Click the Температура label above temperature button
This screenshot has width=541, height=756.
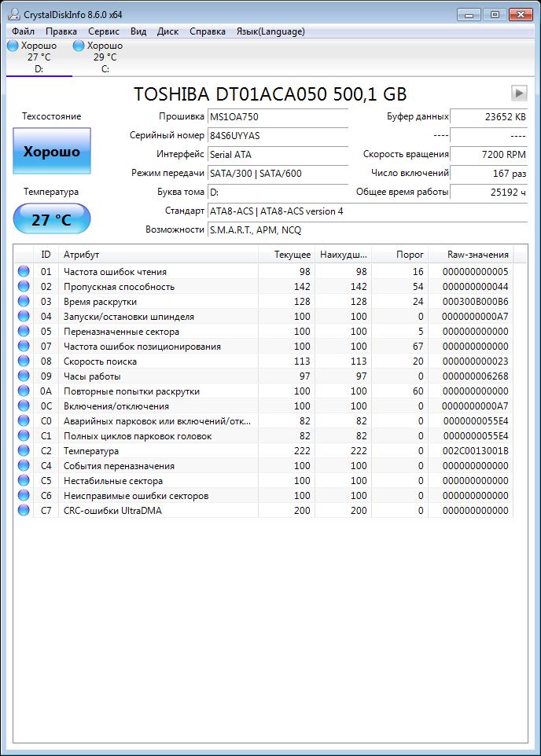click(x=51, y=192)
